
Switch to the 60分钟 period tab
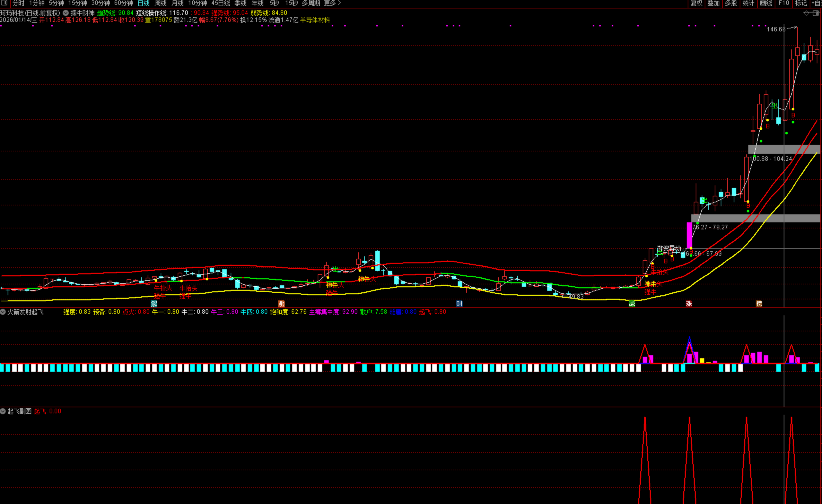[x=123, y=3]
